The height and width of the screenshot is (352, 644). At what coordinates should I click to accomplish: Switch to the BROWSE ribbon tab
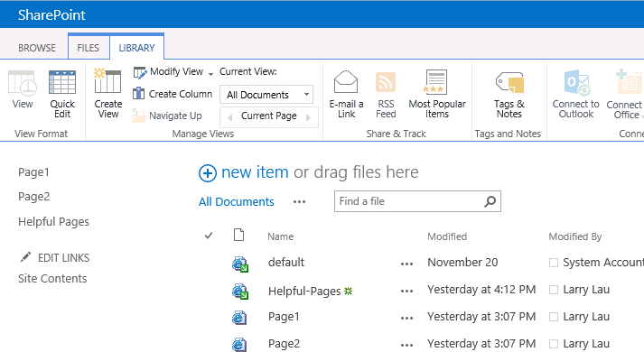coord(36,48)
